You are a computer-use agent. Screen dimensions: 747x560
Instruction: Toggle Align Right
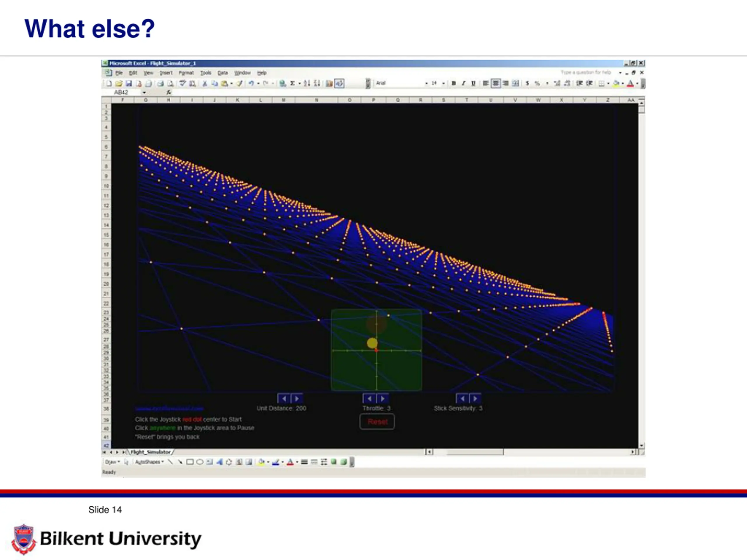pyautogui.click(x=505, y=83)
